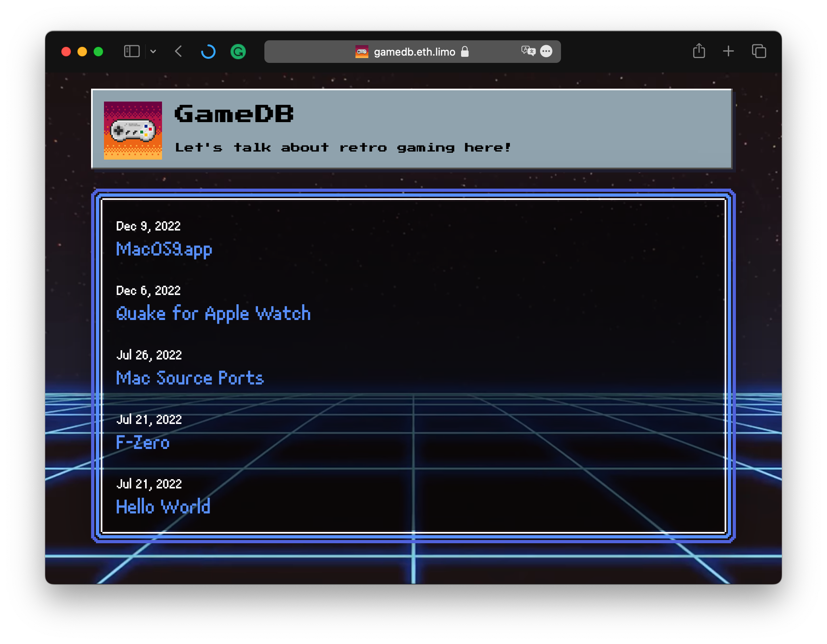Open the Grammarly extension icon
The width and height of the screenshot is (827, 644).
tap(238, 52)
